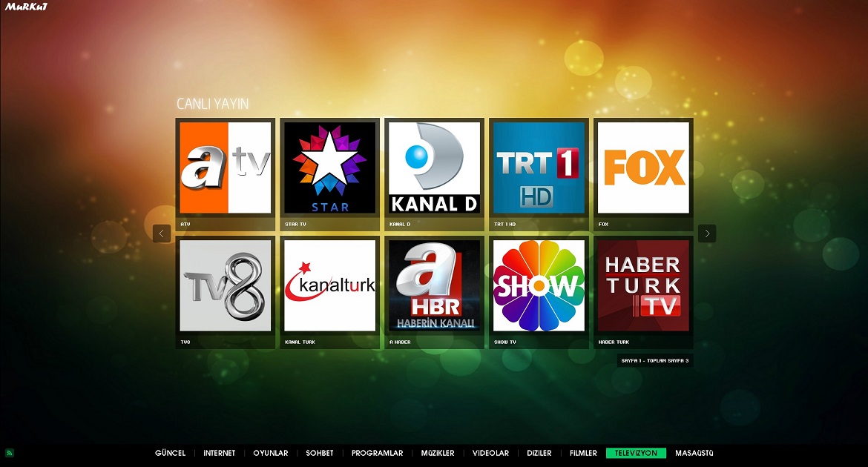Click the "TV8" caption text

185,342
